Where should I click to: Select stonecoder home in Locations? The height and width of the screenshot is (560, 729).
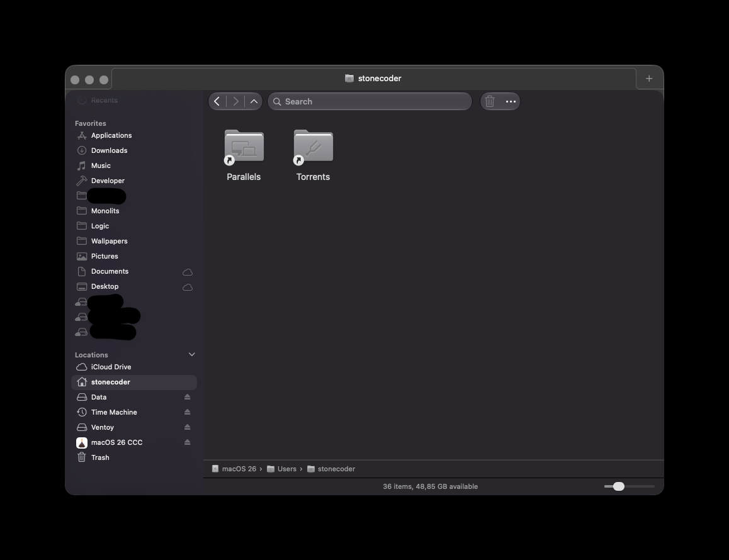(x=134, y=382)
